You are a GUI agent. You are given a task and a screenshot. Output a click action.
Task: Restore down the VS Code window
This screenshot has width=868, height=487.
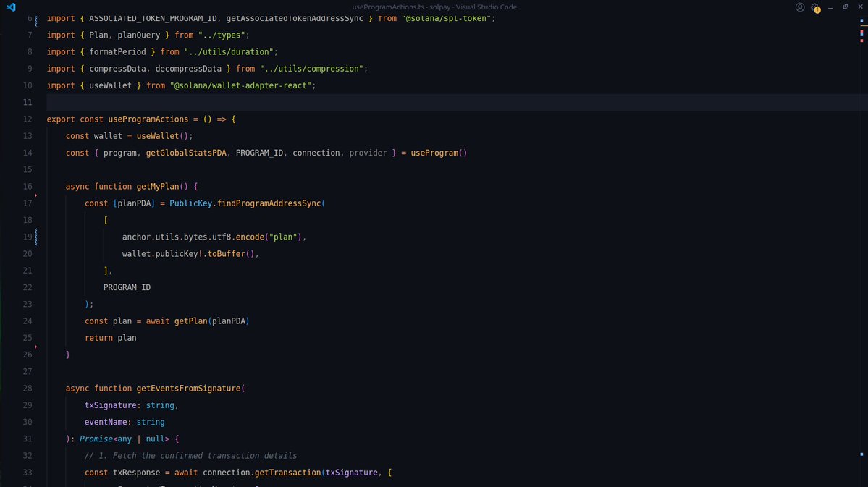(x=846, y=7)
